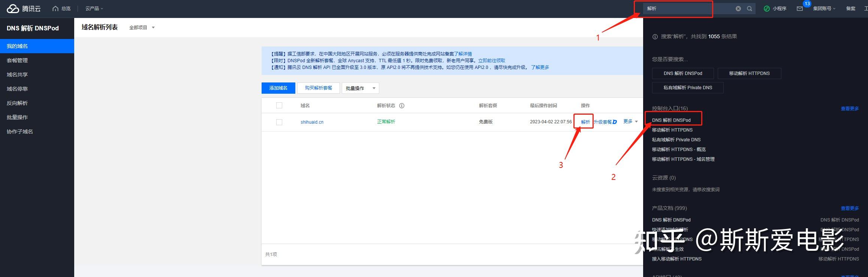Choose the DNS 解析 DNSPod suggestion button
The width and height of the screenshot is (868, 277).
coord(683,73)
